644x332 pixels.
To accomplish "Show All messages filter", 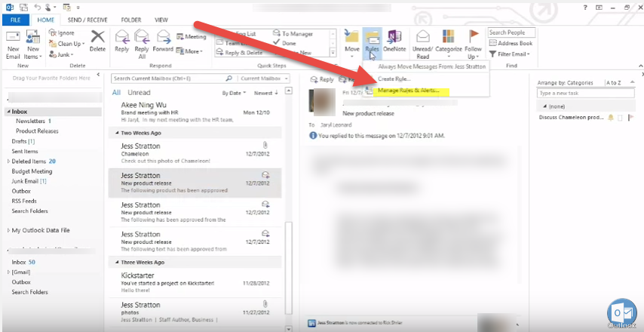I will pyautogui.click(x=117, y=93).
